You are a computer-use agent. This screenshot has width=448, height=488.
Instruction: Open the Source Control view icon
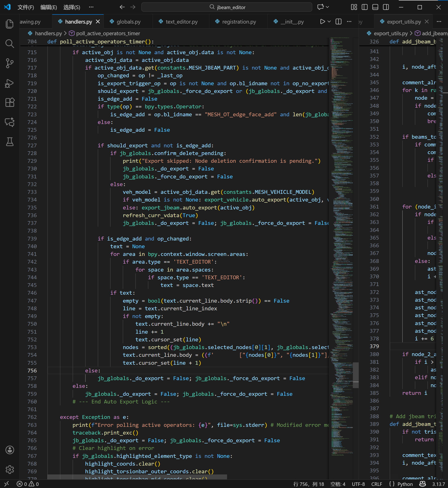(10, 63)
